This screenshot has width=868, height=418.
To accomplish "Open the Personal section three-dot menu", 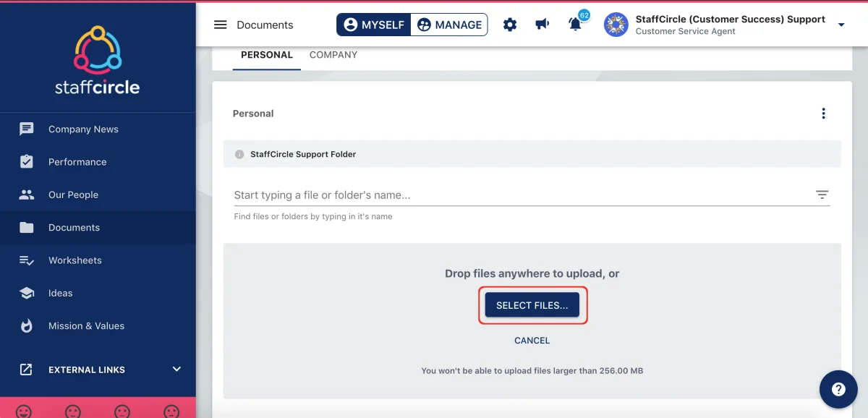I will (x=823, y=114).
